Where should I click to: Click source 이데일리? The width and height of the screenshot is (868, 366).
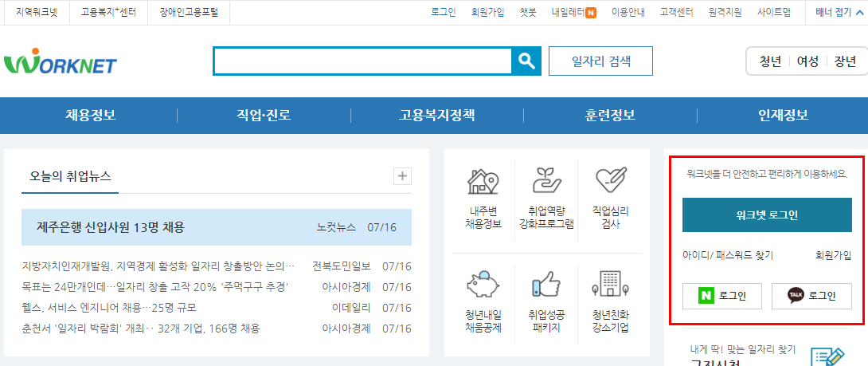click(351, 307)
